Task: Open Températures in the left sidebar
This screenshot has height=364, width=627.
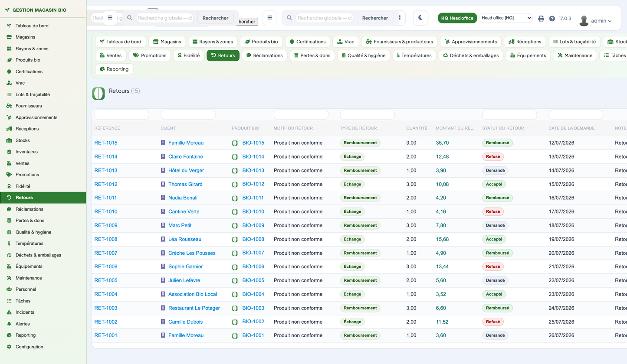Action: pos(43,244)
